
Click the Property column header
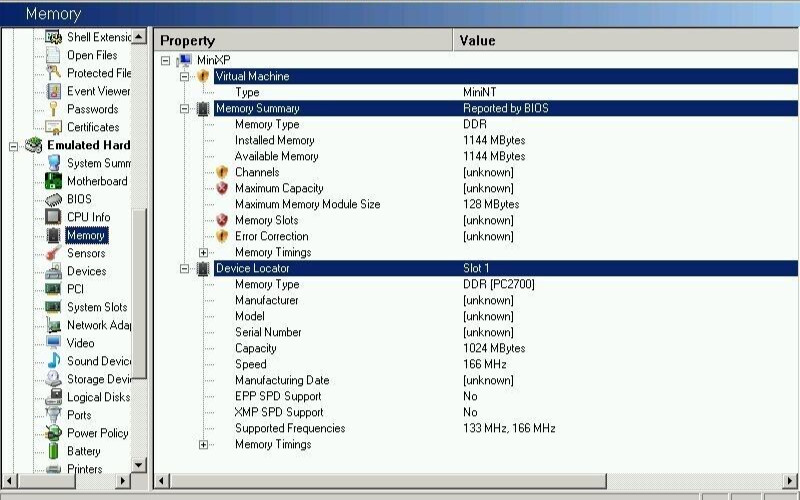click(x=303, y=40)
